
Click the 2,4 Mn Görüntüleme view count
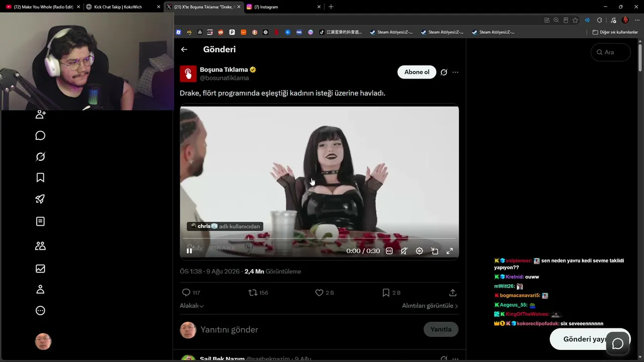click(x=273, y=271)
